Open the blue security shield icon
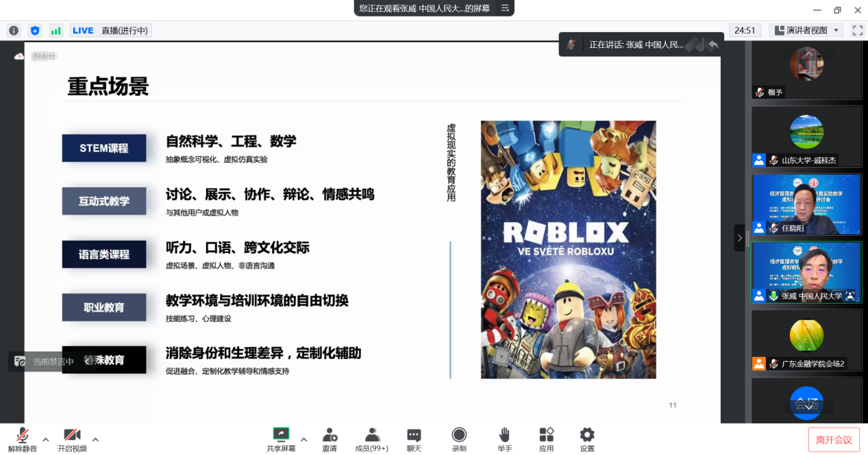Viewport: 868px width, 455px height. click(x=35, y=30)
